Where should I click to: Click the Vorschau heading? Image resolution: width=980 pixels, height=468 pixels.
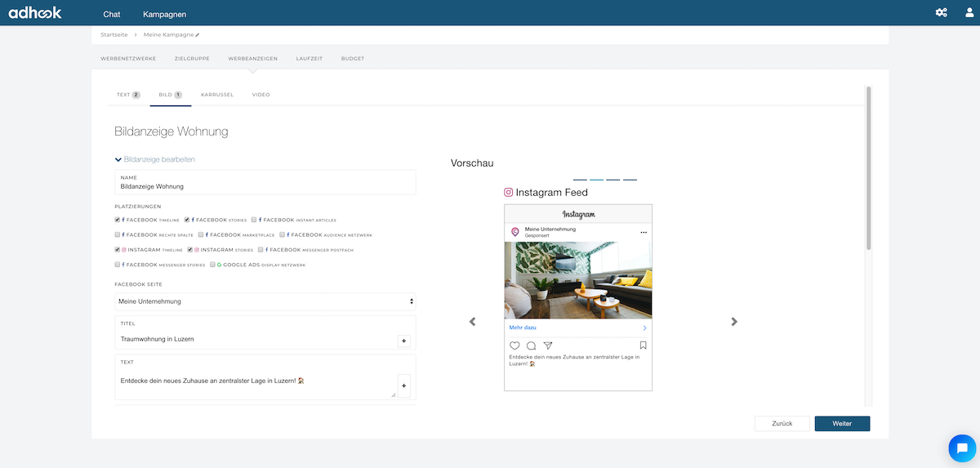coord(472,163)
